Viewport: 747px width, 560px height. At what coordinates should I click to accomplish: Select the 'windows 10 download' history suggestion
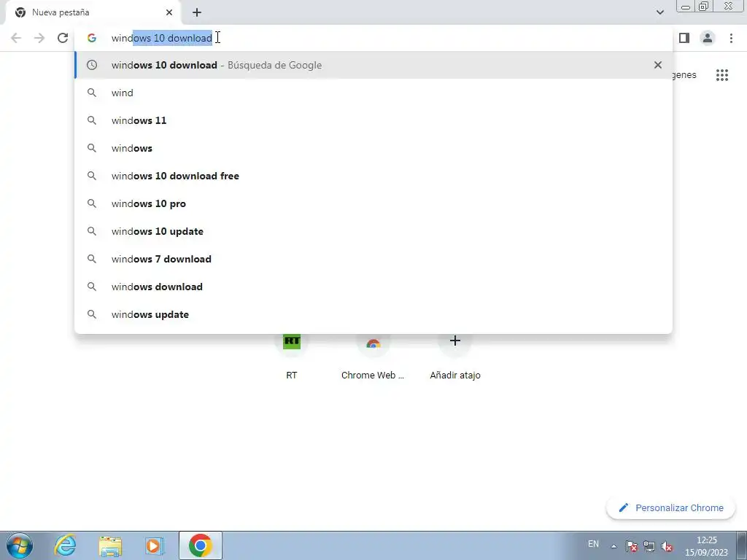373,65
